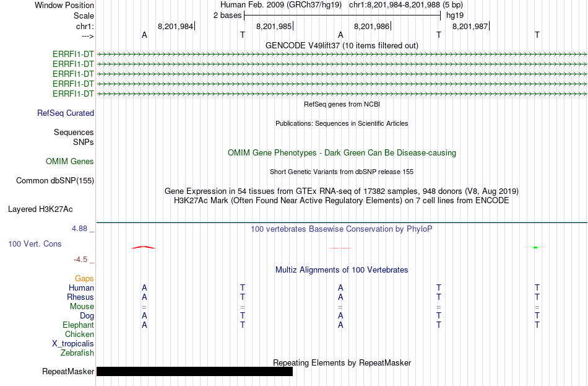Click the Scale label
The height and width of the screenshot is (386, 588).
click(84, 15)
